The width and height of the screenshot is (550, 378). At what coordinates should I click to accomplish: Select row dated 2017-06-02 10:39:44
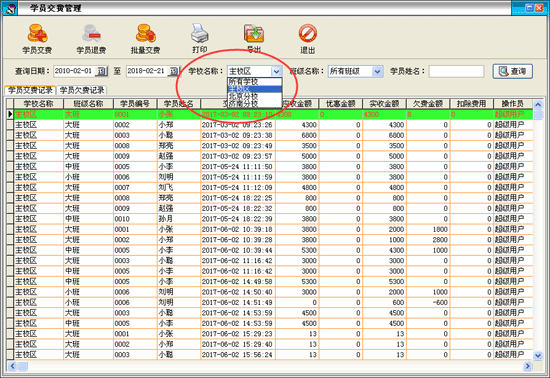273,250
